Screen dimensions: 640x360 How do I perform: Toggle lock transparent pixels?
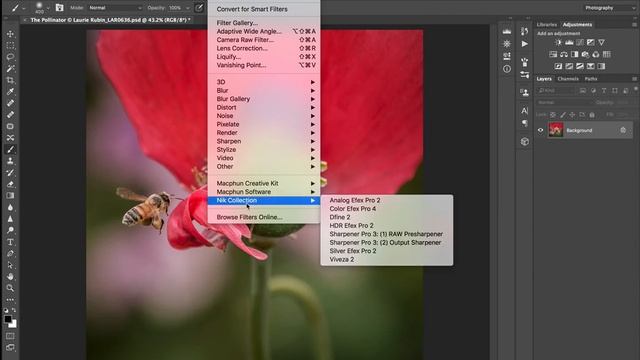(x=553, y=115)
